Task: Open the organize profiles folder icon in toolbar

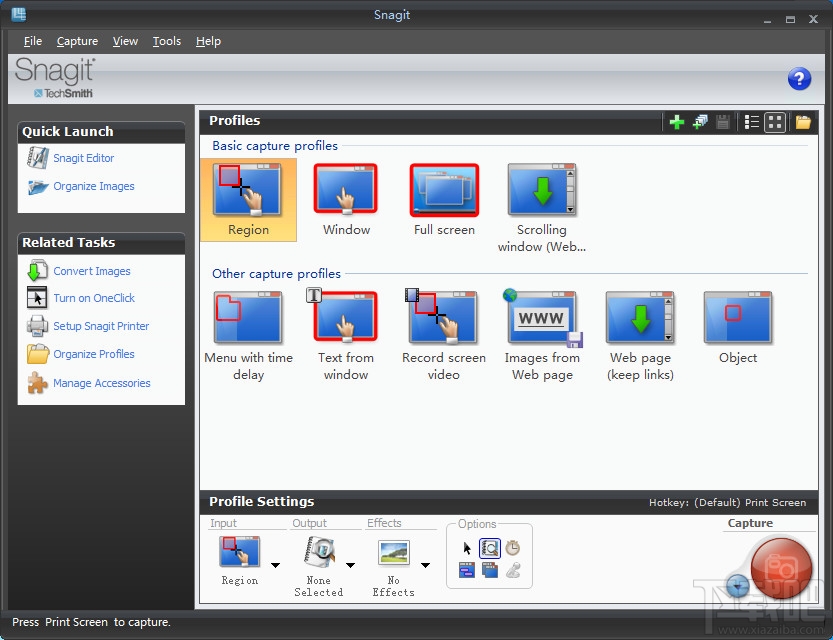Action: [803, 122]
